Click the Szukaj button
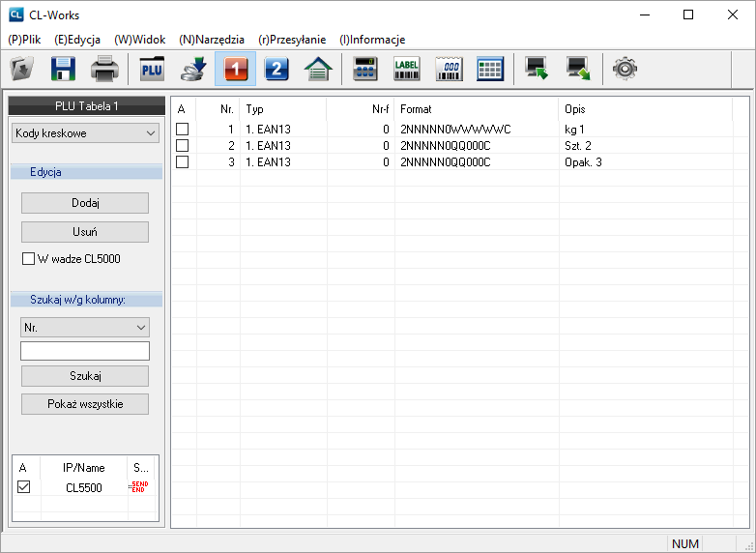This screenshot has height=553, width=756. [x=85, y=376]
